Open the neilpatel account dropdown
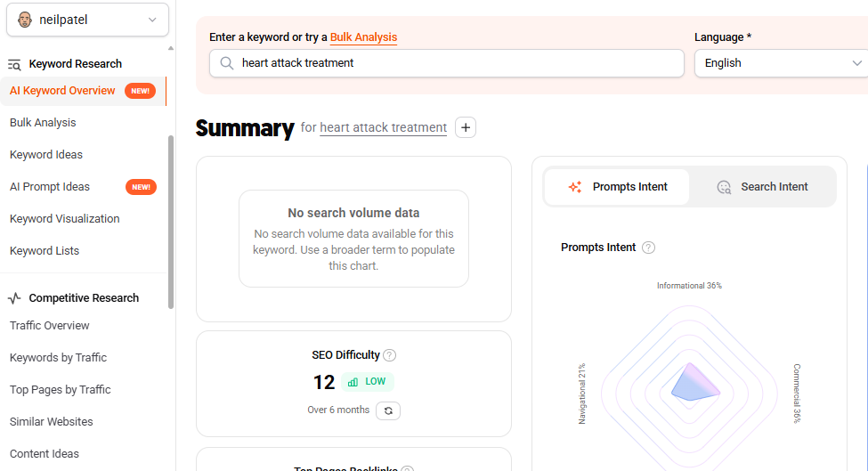Image resolution: width=868 pixels, height=471 pixels. (x=87, y=20)
